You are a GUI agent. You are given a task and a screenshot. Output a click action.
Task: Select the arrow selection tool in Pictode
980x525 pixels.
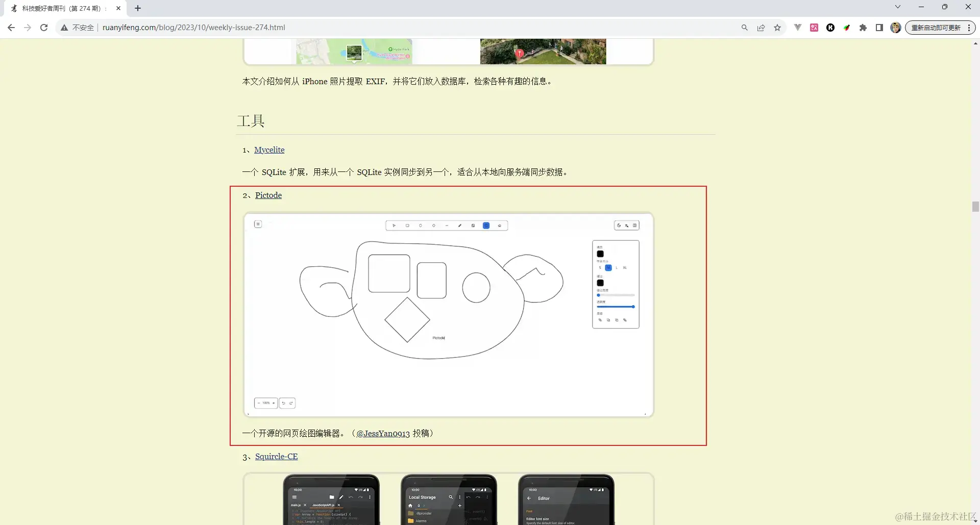(394, 225)
